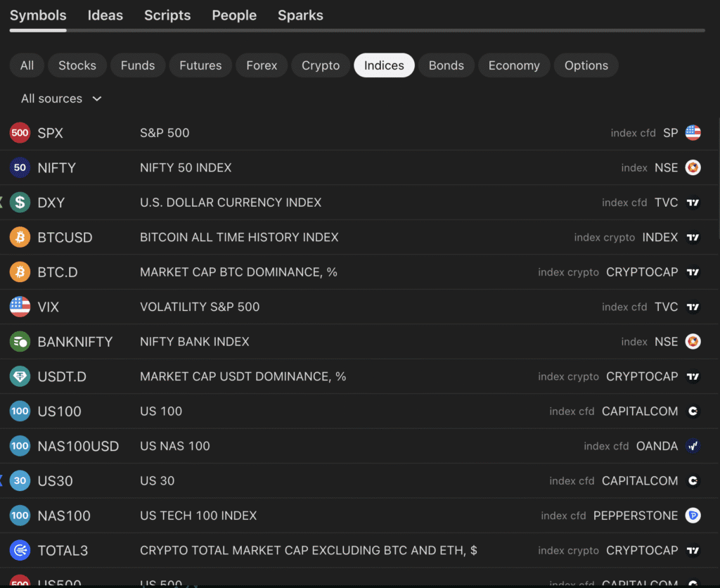Click CAPITALCOM icon in US30 row
The height and width of the screenshot is (588, 720).
[693, 481]
